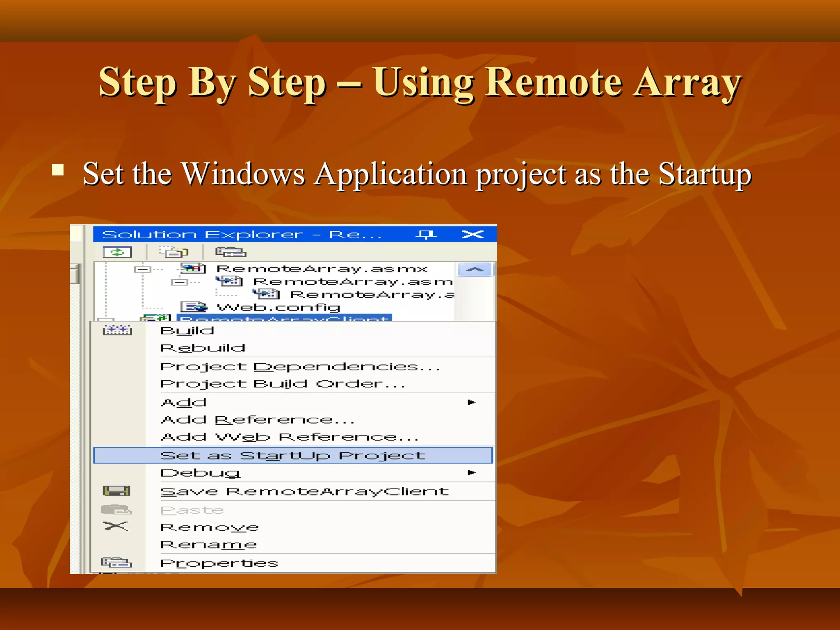The width and height of the screenshot is (840, 630).
Task: Click the Properties icon in context menu
Action: [x=116, y=562]
